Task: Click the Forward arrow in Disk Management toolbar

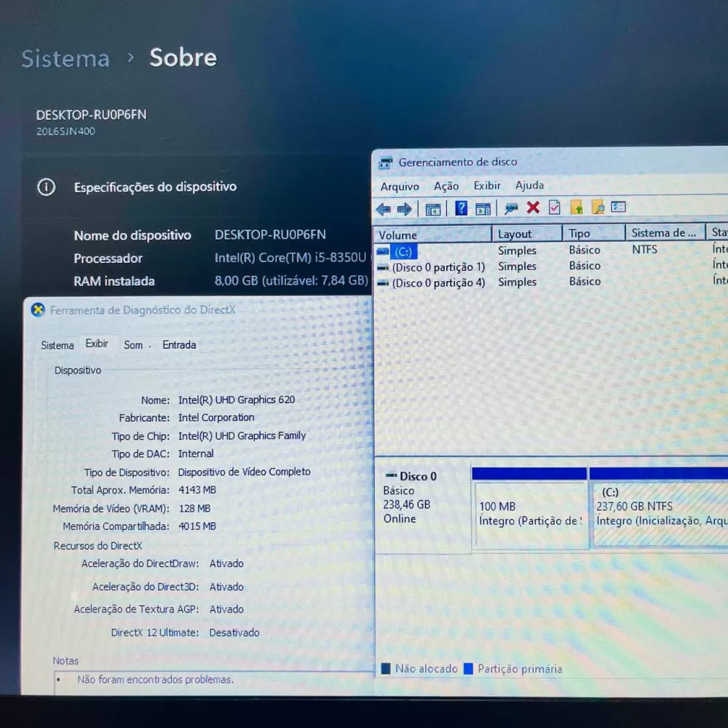Action: pyautogui.click(x=405, y=209)
